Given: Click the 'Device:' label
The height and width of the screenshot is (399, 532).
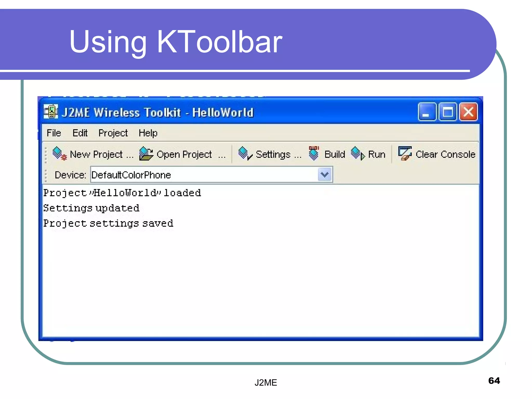Looking at the screenshot, I should 70,175.
